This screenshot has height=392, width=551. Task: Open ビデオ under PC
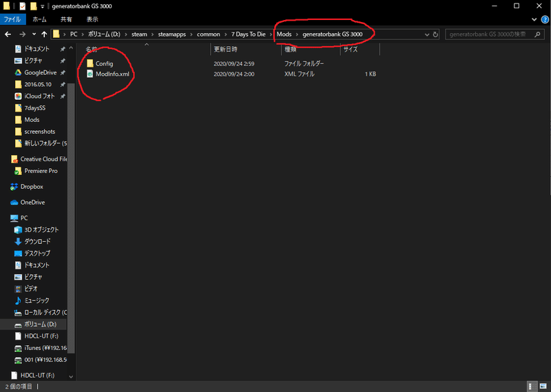(30, 289)
